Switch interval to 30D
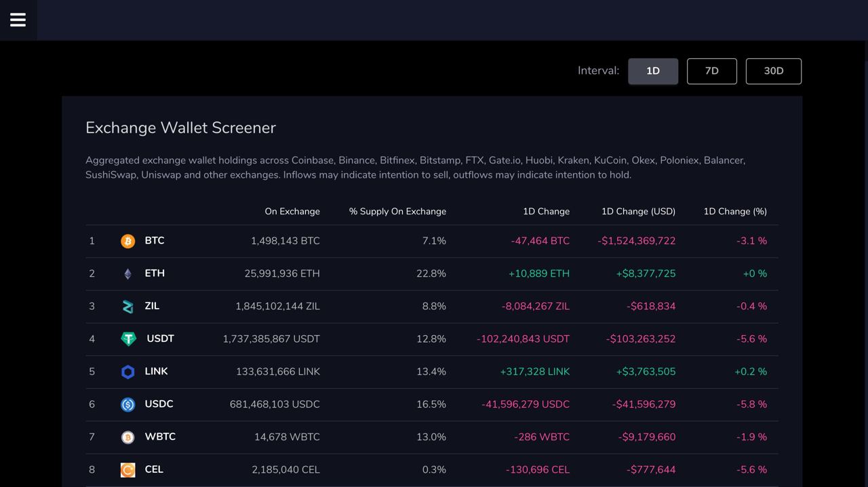Screen dimensions: 868x487 point(773,71)
